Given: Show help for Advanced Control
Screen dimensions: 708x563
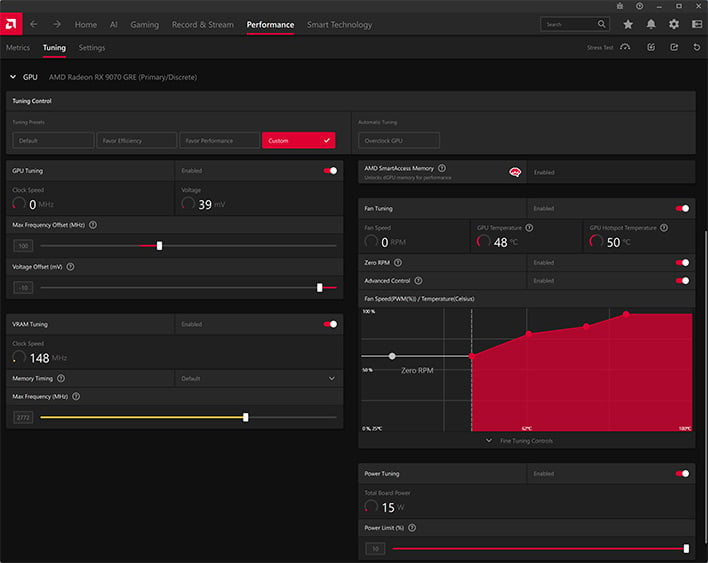Looking at the screenshot, I should coord(419,281).
